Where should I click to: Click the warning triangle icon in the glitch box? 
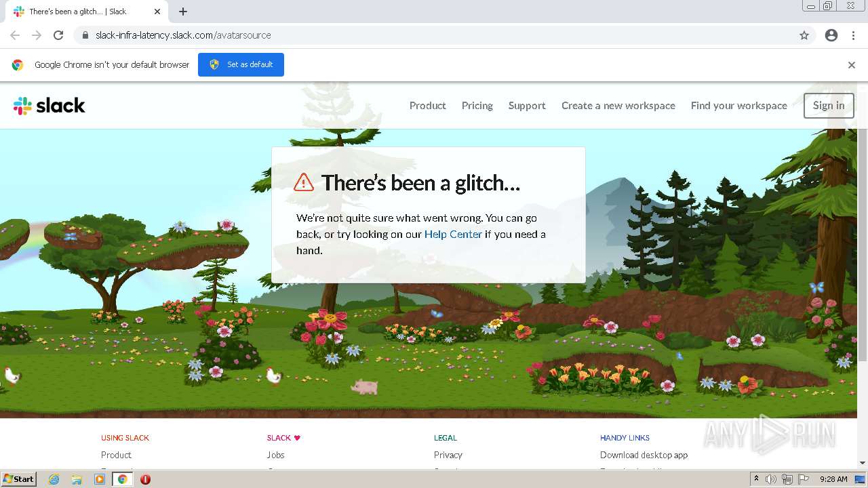point(304,182)
